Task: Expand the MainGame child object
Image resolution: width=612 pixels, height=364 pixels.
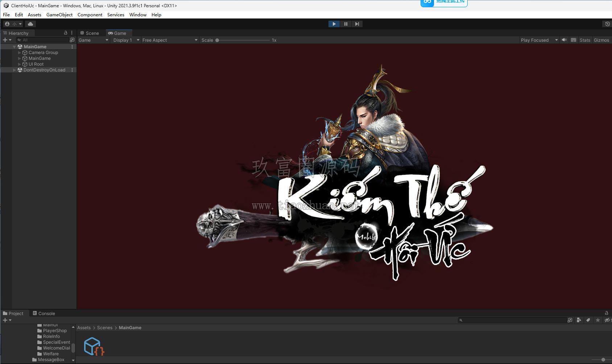Action: pos(20,58)
